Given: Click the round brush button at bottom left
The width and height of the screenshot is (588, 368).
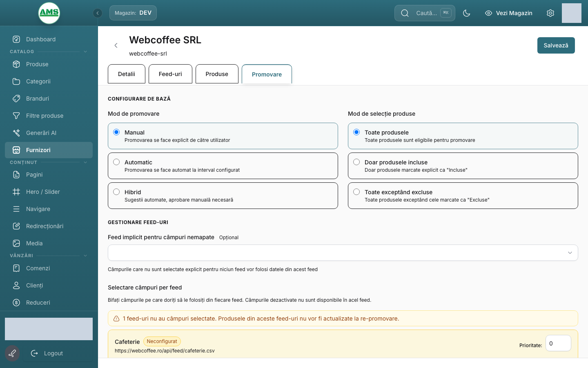Looking at the screenshot, I should [x=12, y=353].
